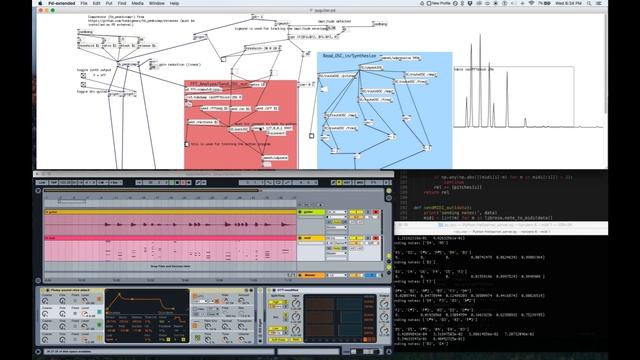Click the Link button in Ableton toolbar
The width and height of the screenshot is (640, 360).
[x=42, y=182]
